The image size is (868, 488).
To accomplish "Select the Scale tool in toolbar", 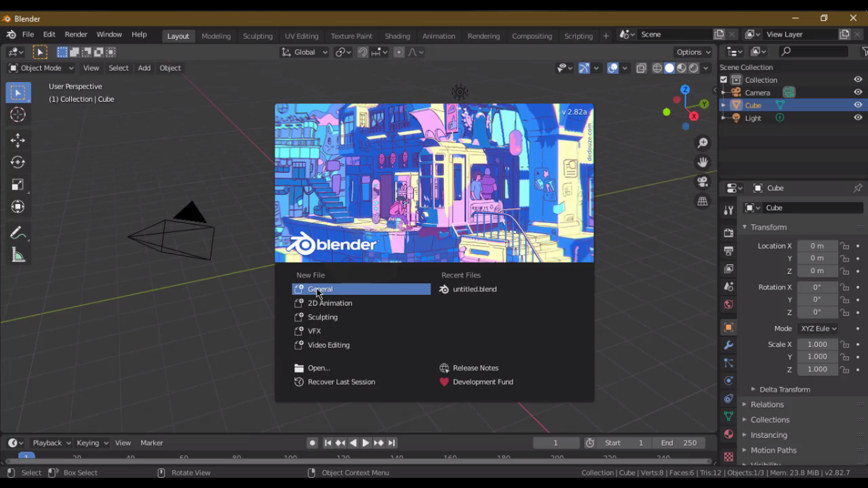I will 18,185.
